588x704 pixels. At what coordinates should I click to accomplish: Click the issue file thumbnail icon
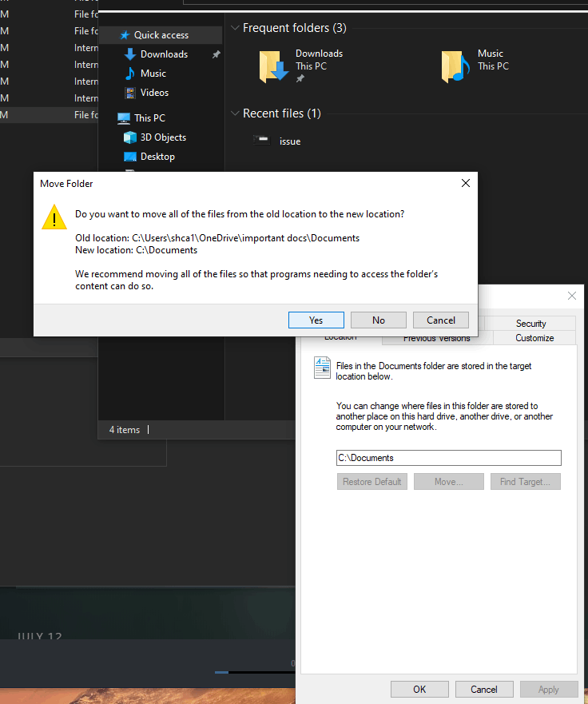tap(262, 140)
